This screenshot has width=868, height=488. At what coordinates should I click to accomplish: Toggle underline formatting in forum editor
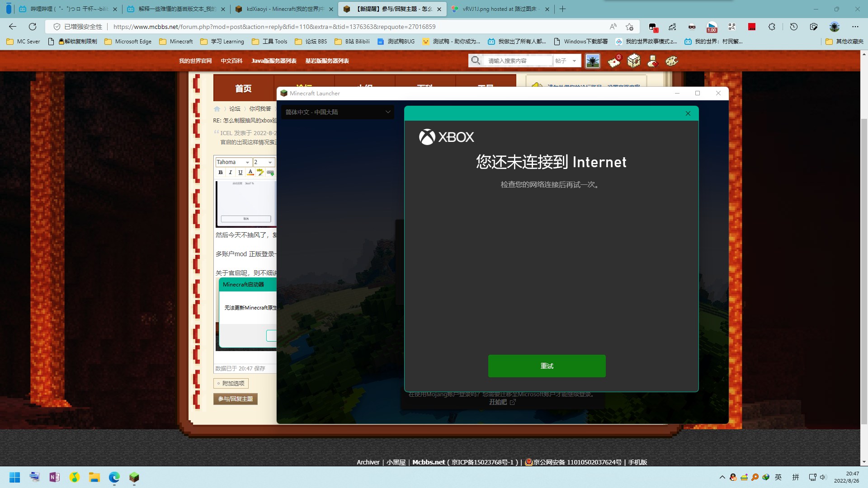(x=241, y=172)
